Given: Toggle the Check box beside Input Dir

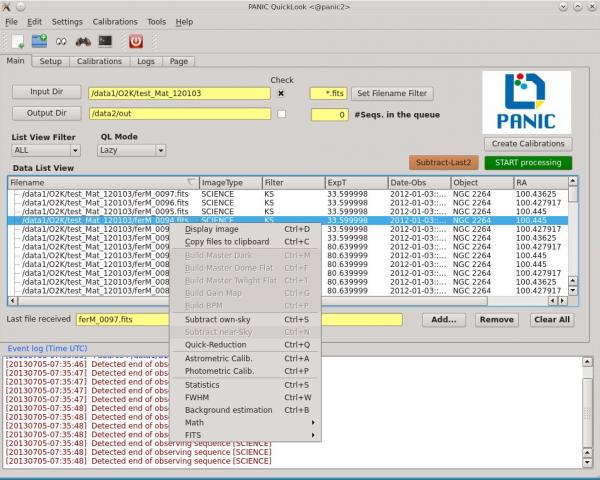Looking at the screenshot, I should coord(281,93).
